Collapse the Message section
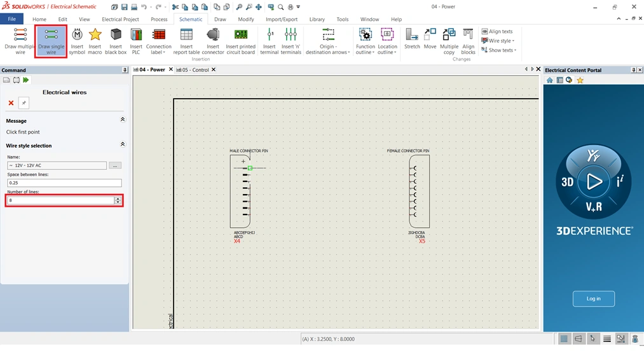Screen dimensions: 644x362 (x=123, y=120)
